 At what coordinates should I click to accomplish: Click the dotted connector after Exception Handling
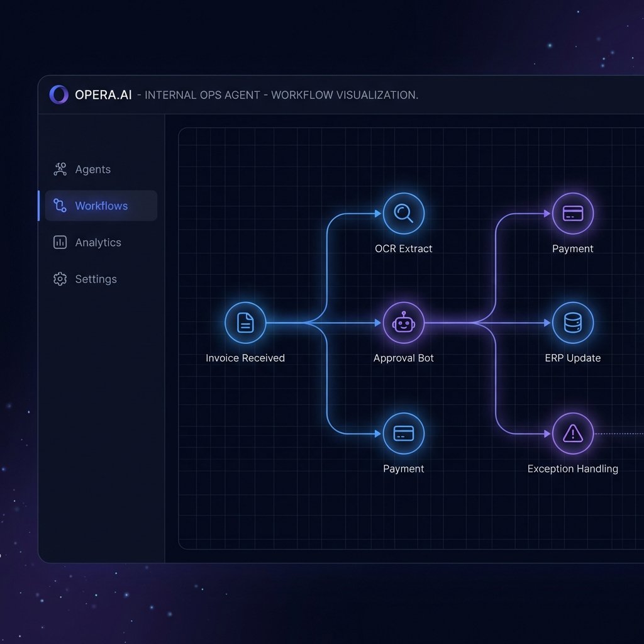pyautogui.click(x=623, y=433)
